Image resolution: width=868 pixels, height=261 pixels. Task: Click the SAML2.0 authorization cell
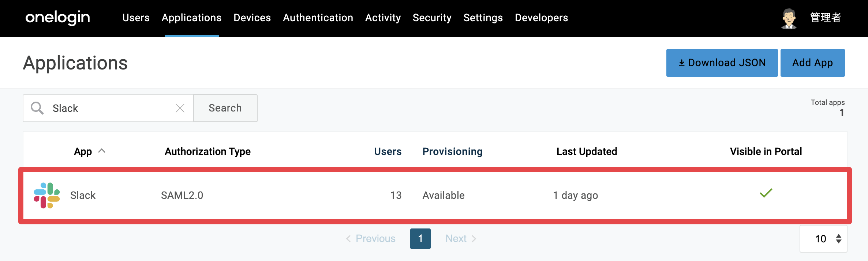click(x=182, y=195)
